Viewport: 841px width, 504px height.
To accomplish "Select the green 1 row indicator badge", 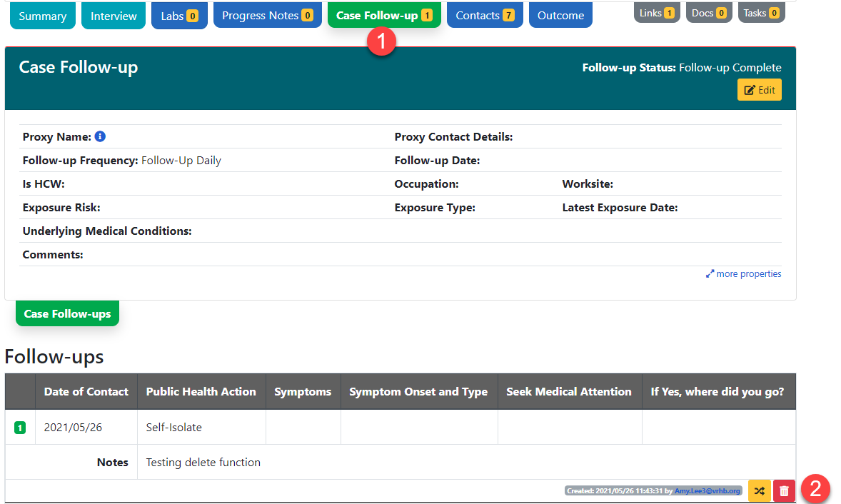I will point(20,427).
